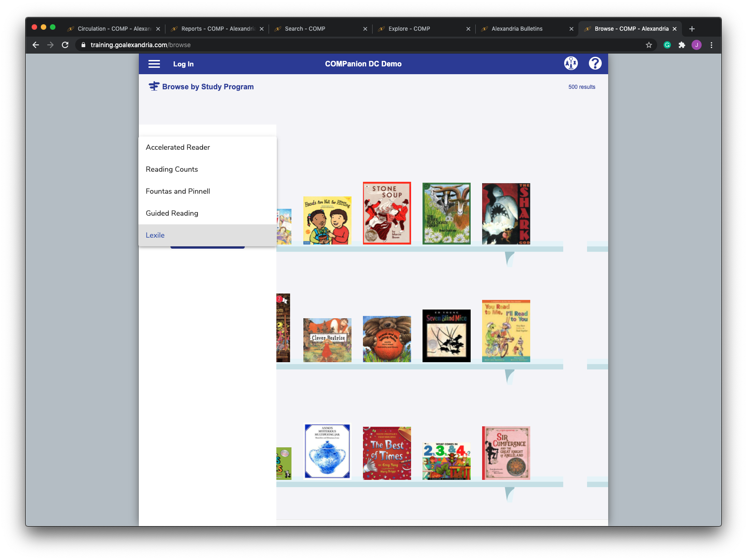The width and height of the screenshot is (747, 560).
Task: Choose Fountas and Pinnell option
Action: tap(208, 191)
